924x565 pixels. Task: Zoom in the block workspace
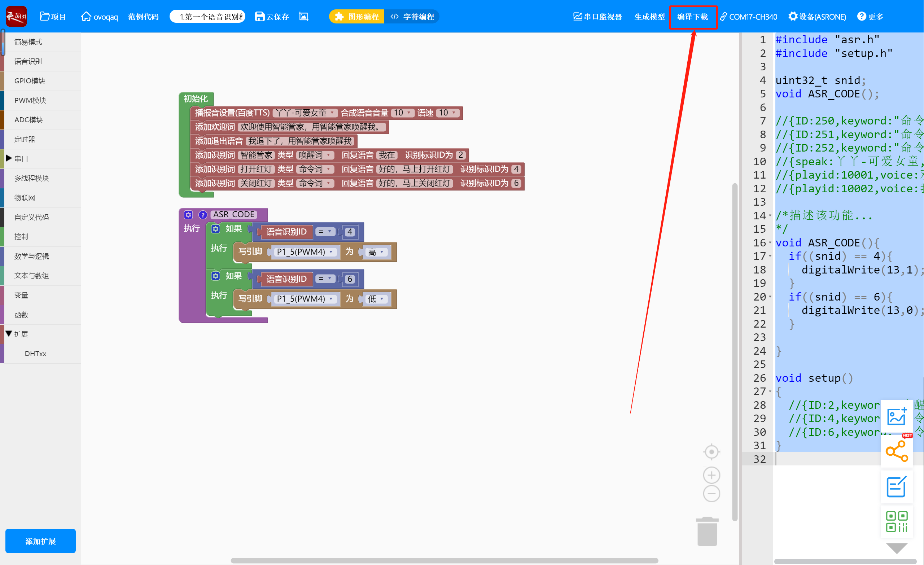pyautogui.click(x=711, y=475)
